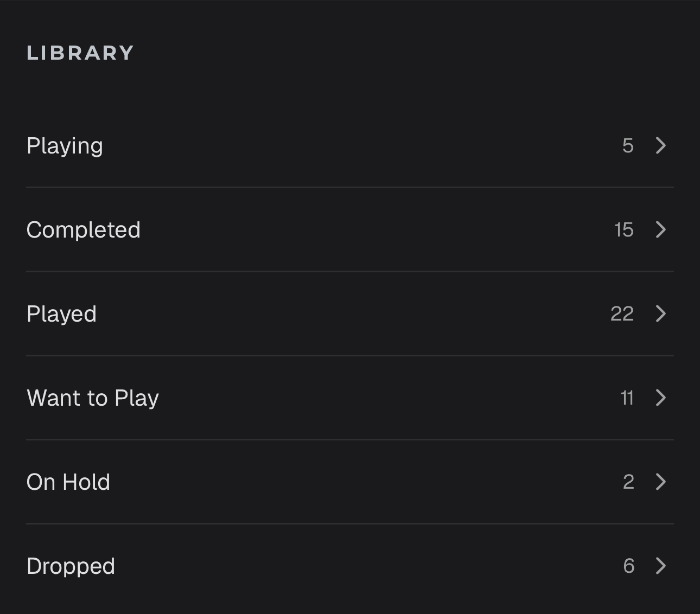Select the 22 count beside Played
Screen dimensions: 700x614
[623, 314]
